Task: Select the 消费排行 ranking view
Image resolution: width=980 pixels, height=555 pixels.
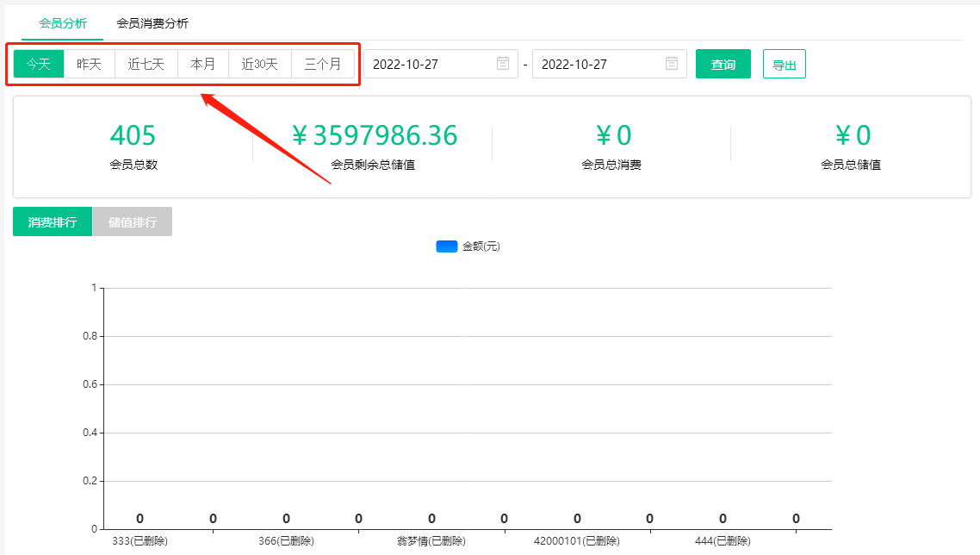Action: point(52,221)
